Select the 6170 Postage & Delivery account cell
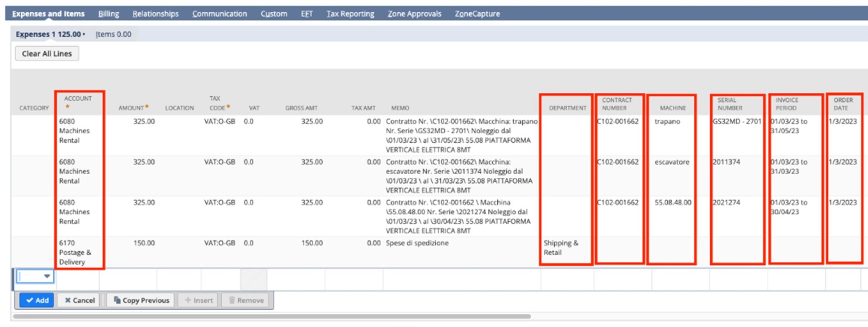Screen dimensions: 868x327 tap(75, 252)
